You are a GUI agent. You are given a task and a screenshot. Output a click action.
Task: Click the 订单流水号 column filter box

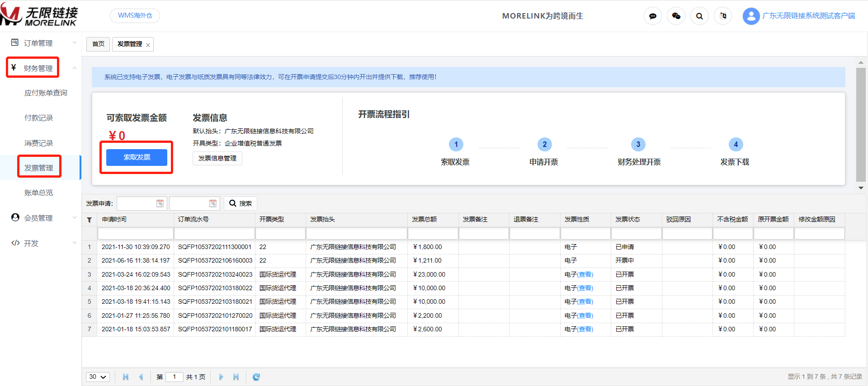[x=215, y=234]
